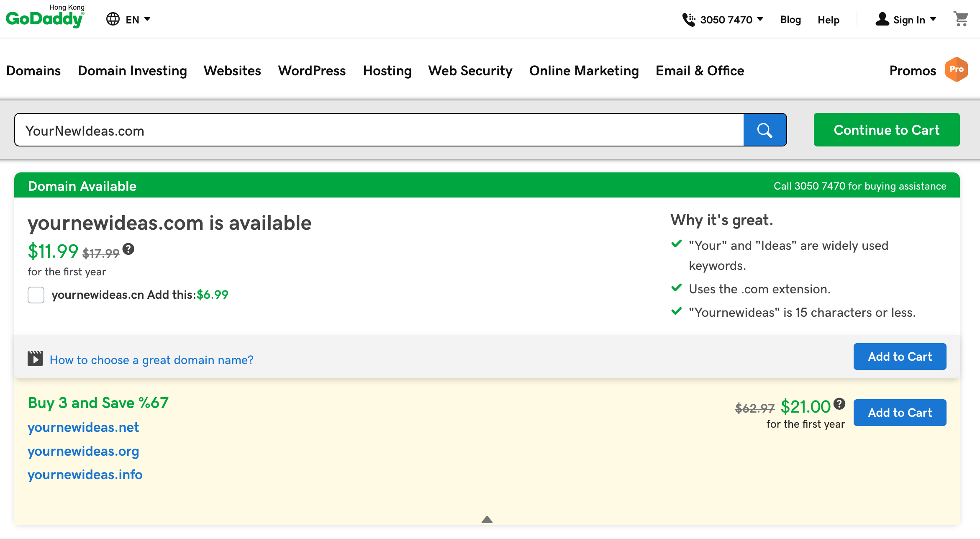This screenshot has height=539, width=980.
Task: Open the Email & Office menu
Action: click(x=700, y=71)
